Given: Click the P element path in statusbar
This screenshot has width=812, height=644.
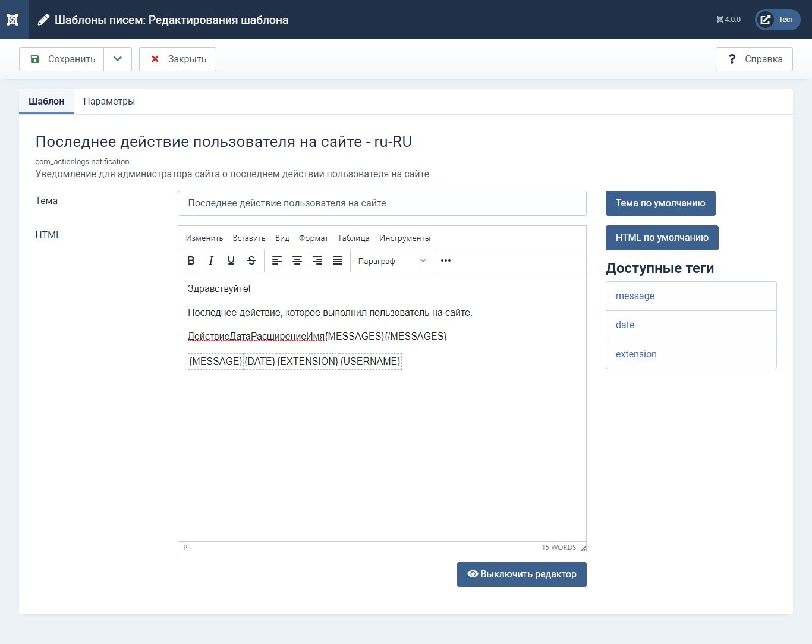Looking at the screenshot, I should [x=185, y=548].
